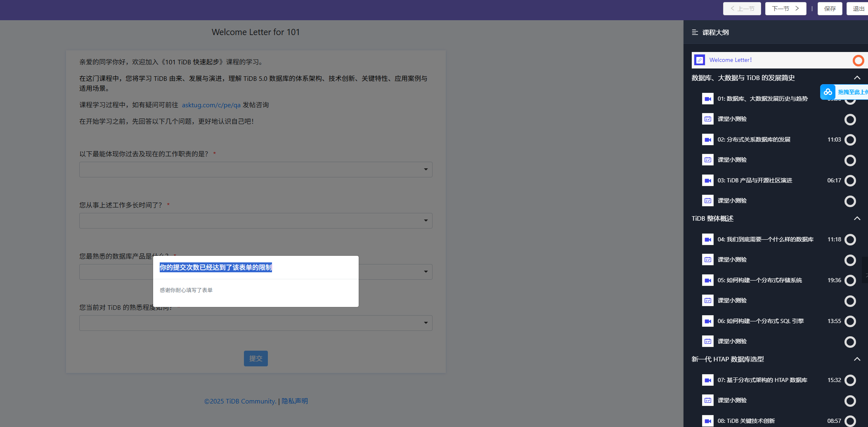Click the Welcome Letter! edit icon
Viewport: 868px width, 427px height.
pyautogui.click(x=700, y=60)
